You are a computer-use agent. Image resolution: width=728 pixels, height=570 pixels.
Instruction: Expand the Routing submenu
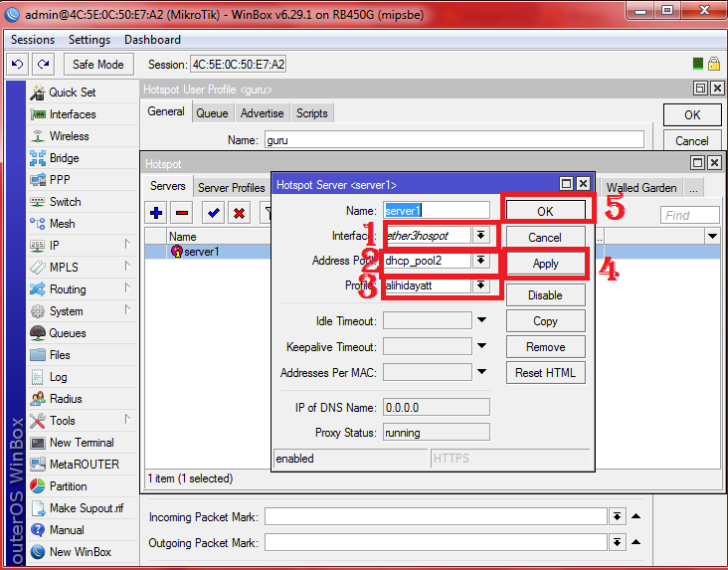tap(127, 288)
